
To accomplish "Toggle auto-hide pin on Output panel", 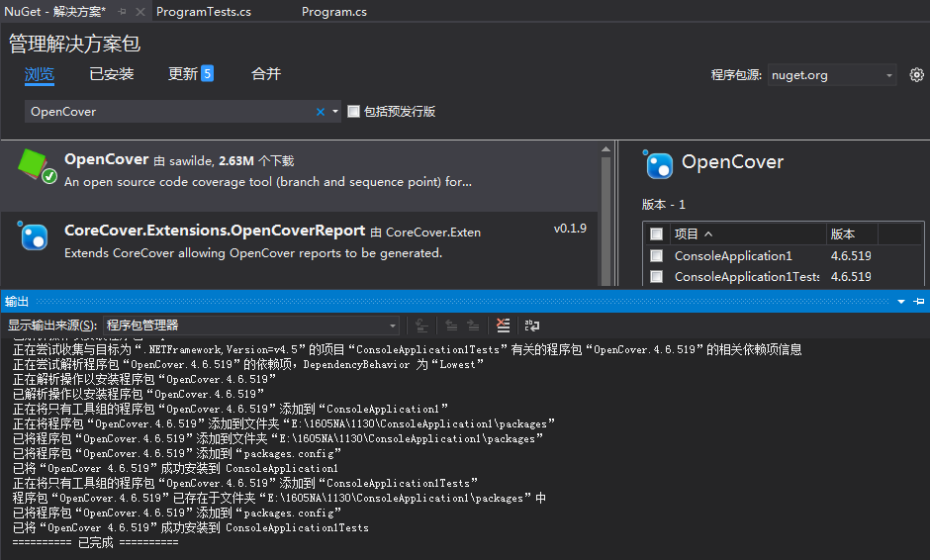I will tap(919, 302).
